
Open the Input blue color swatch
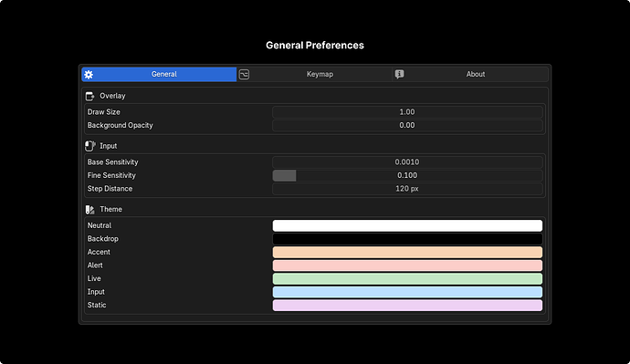pos(407,292)
